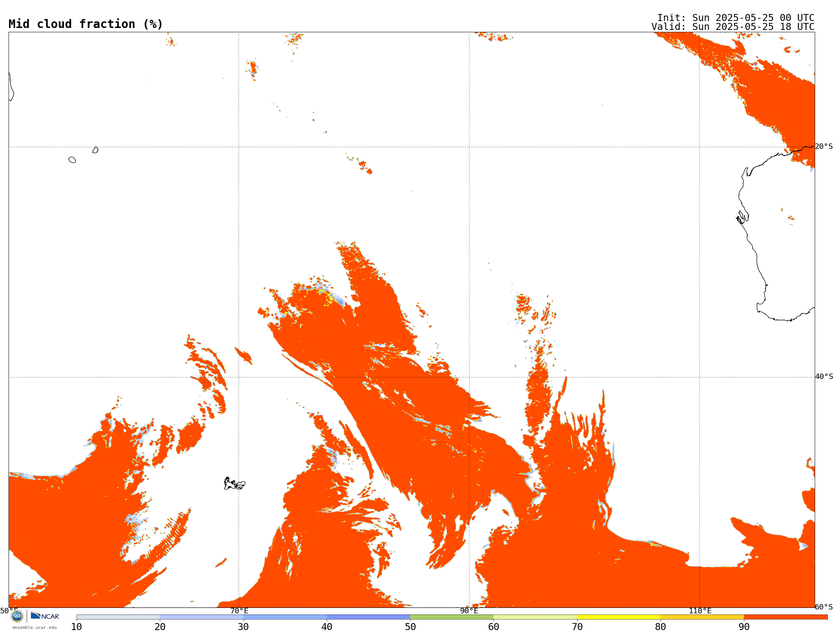
Task: Click the colorbar tick label 80
Action: 660,627
